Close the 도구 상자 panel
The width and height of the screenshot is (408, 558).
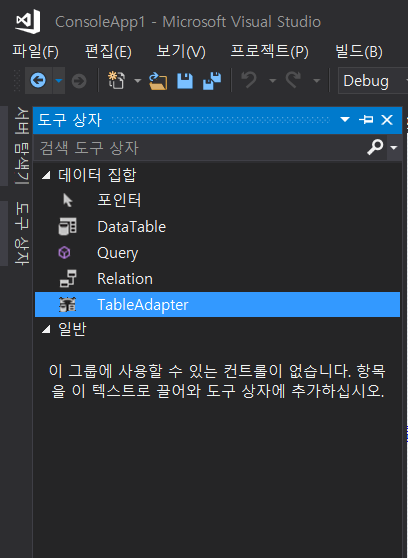(x=387, y=120)
